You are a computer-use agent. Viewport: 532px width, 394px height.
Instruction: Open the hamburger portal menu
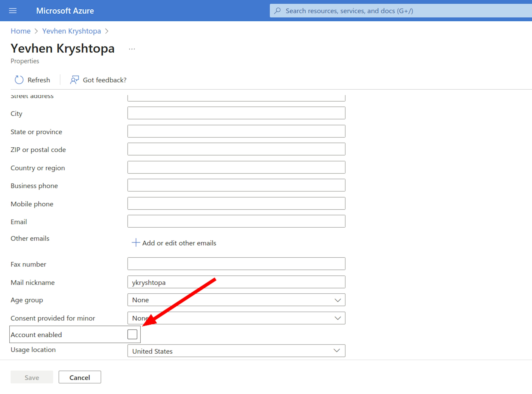(13, 11)
